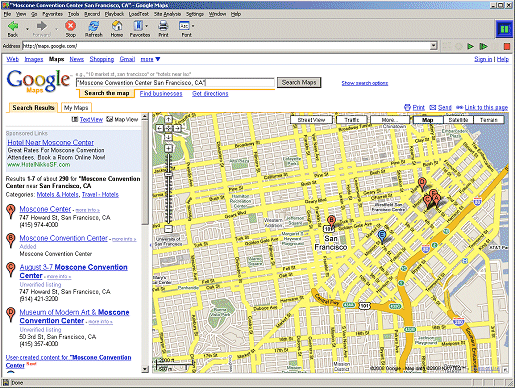
Task: Open the Back button history dropdown arrow
Action: pyautogui.click(x=27, y=28)
